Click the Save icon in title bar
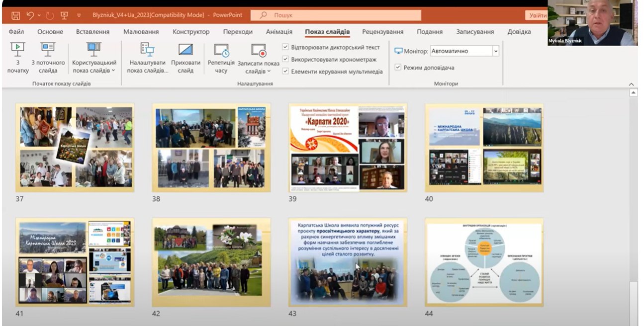This screenshot has height=326, width=644. [x=15, y=15]
